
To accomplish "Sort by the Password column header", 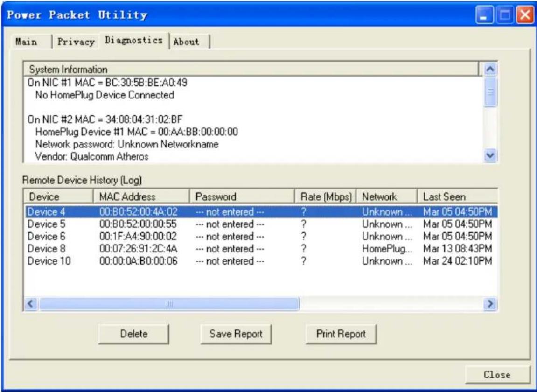I will (242, 196).
